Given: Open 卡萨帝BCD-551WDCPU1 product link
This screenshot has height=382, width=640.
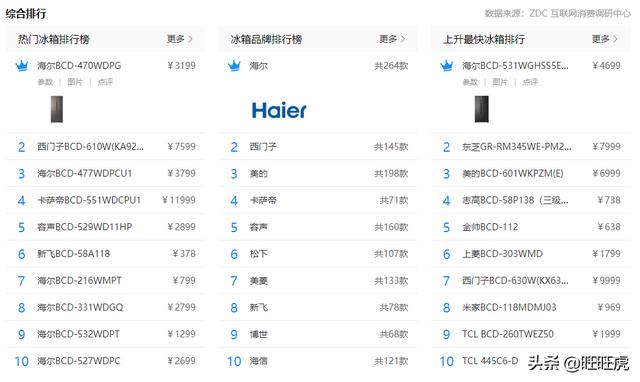Looking at the screenshot, I should pos(89,200).
